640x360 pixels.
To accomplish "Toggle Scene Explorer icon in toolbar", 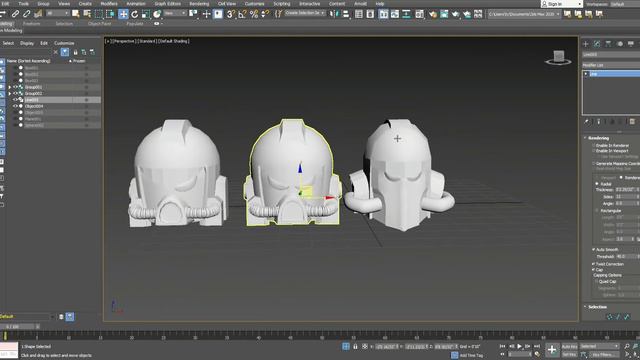I will [359, 14].
